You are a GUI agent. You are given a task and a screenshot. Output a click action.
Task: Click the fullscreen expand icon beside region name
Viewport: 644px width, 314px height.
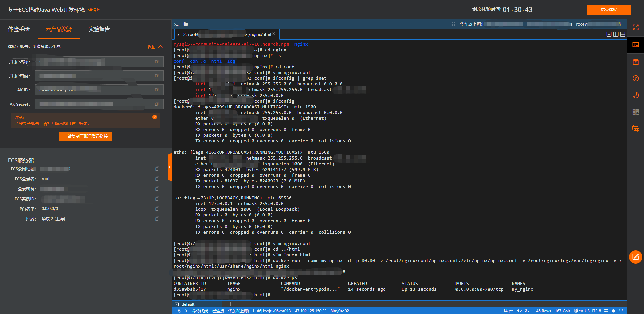[453, 24]
